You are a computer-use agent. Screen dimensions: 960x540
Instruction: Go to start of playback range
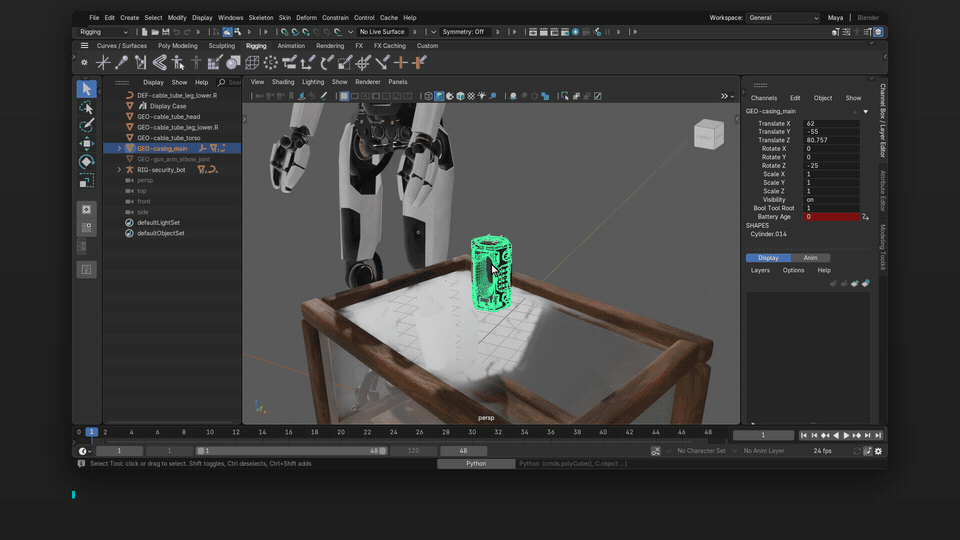803,435
